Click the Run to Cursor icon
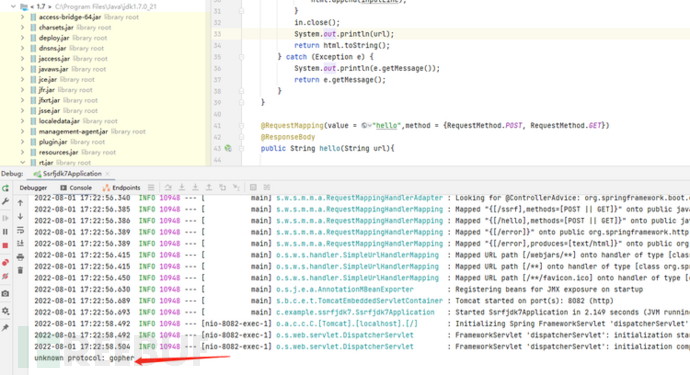Screen dimensions: 690x375 tap(236, 188)
